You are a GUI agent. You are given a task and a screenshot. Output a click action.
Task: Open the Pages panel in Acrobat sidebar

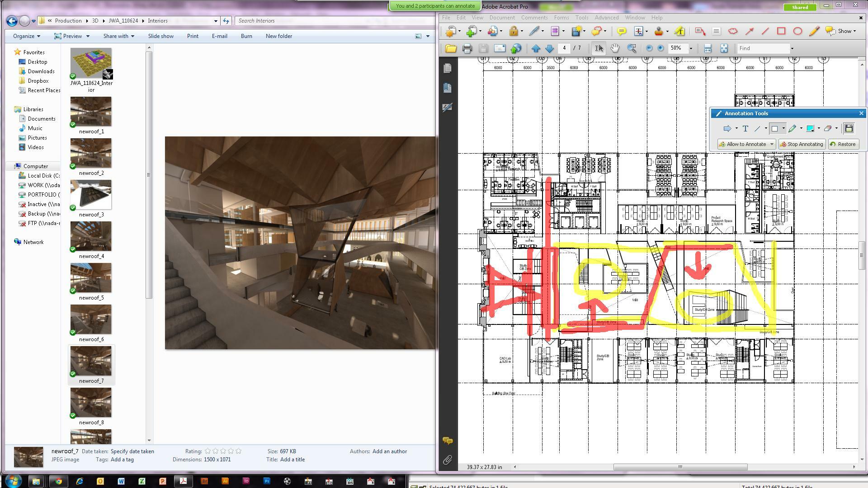[447, 68]
